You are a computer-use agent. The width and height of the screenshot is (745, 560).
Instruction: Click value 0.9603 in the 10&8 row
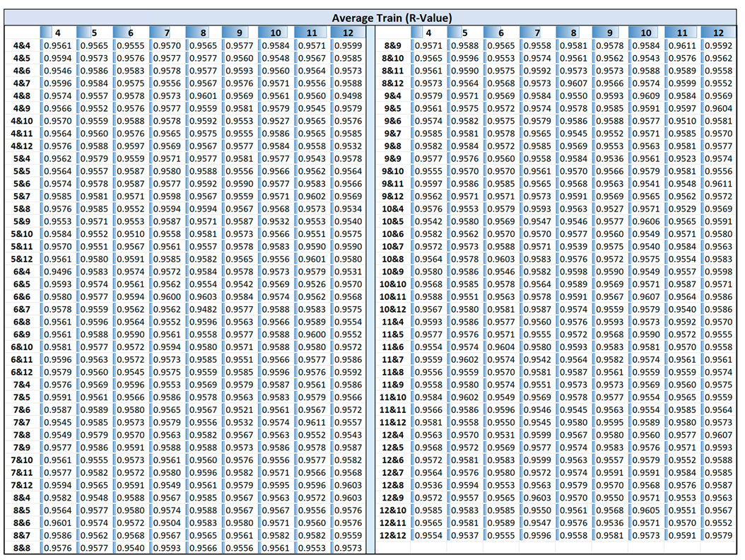point(500,259)
